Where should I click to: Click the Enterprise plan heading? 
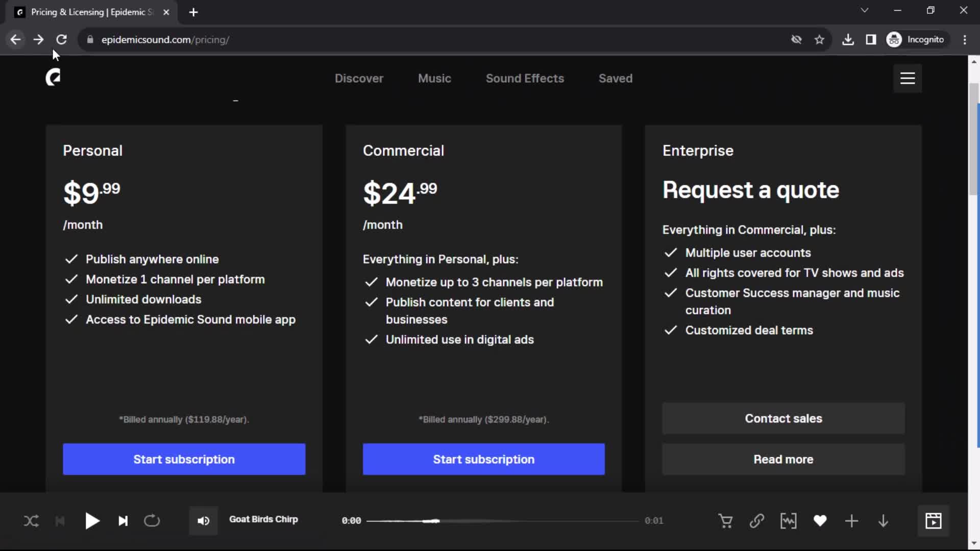(x=698, y=151)
